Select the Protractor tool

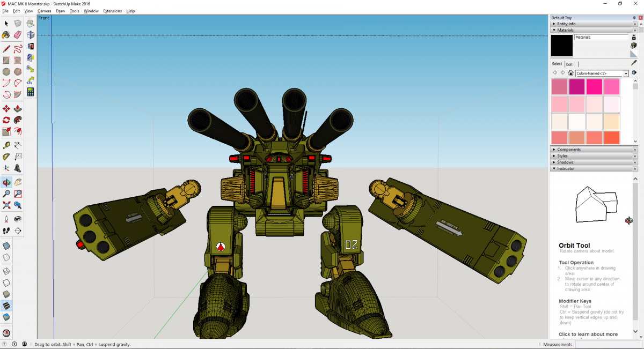(x=6, y=157)
